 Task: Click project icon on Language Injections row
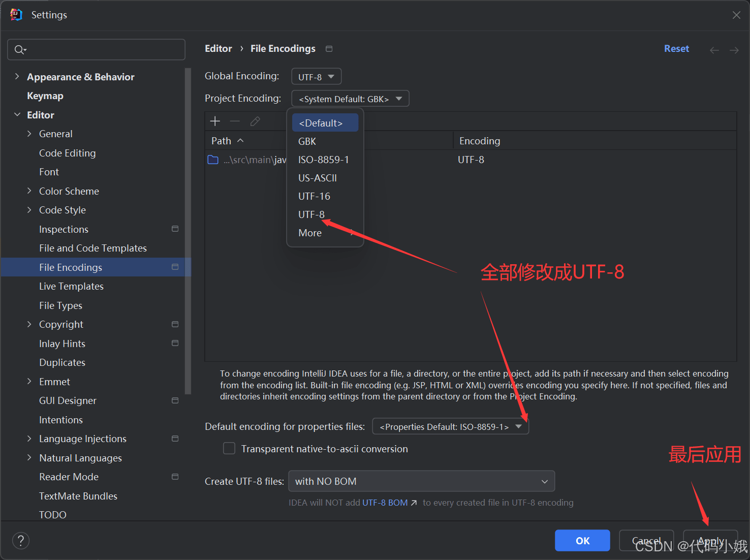pyautogui.click(x=175, y=439)
